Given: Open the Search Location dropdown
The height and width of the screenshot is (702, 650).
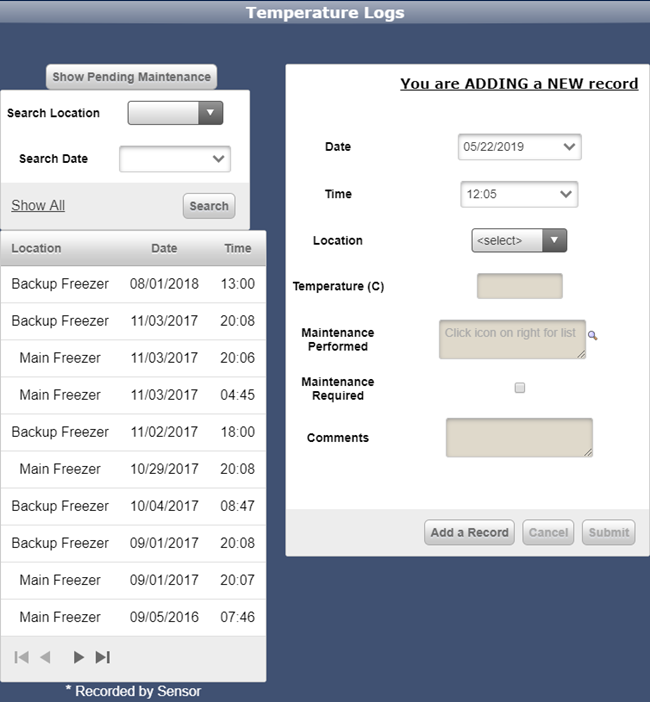Looking at the screenshot, I should (x=175, y=113).
